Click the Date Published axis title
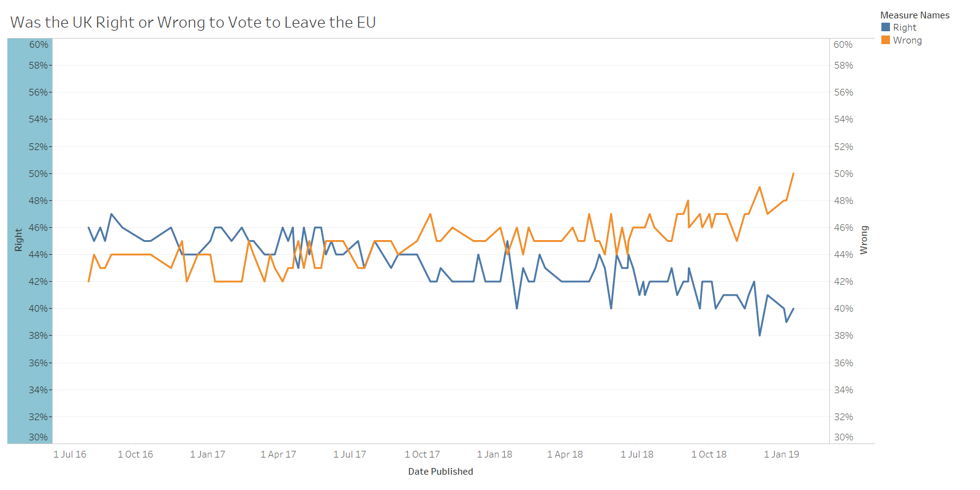 tap(440, 472)
